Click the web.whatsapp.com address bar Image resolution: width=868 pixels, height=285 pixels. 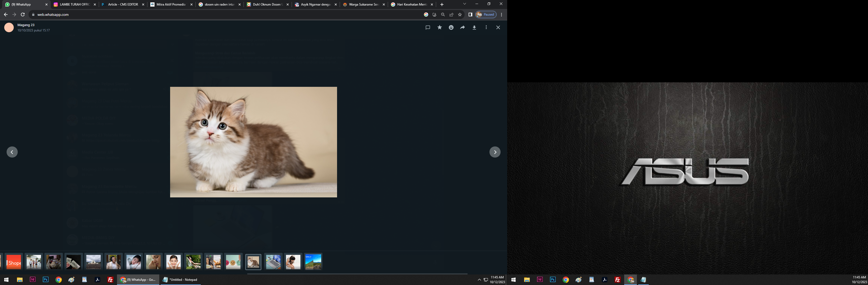pyautogui.click(x=202, y=15)
